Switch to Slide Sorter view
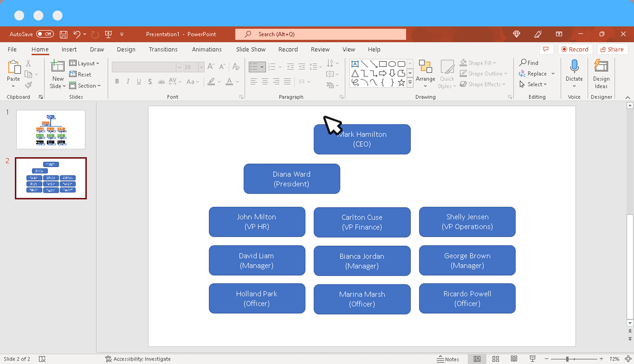The height and width of the screenshot is (364, 634). [495, 359]
